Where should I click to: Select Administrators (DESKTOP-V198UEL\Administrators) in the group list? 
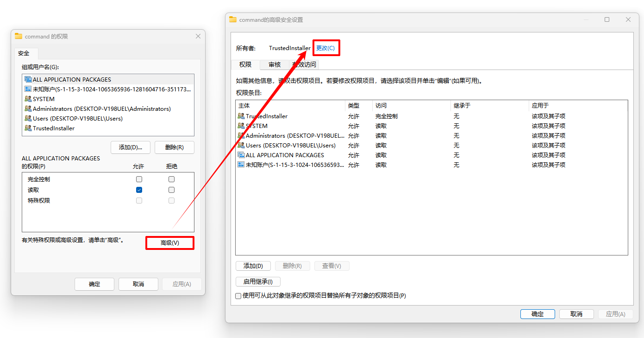click(108, 108)
